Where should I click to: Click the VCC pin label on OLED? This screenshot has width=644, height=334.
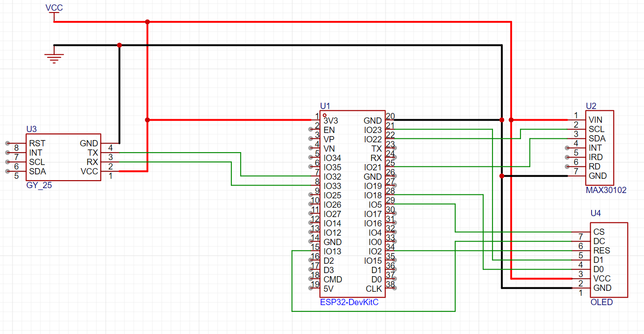tap(602, 278)
